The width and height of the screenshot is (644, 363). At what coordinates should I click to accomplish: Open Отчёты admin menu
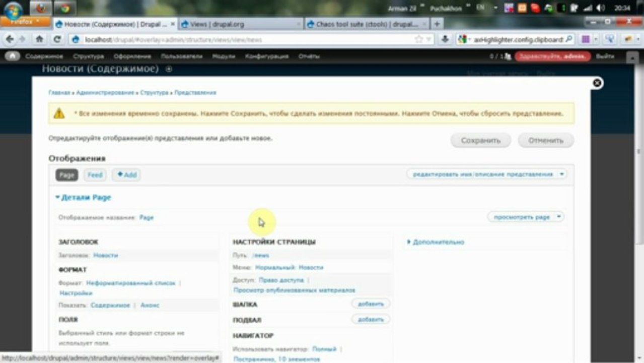point(309,56)
